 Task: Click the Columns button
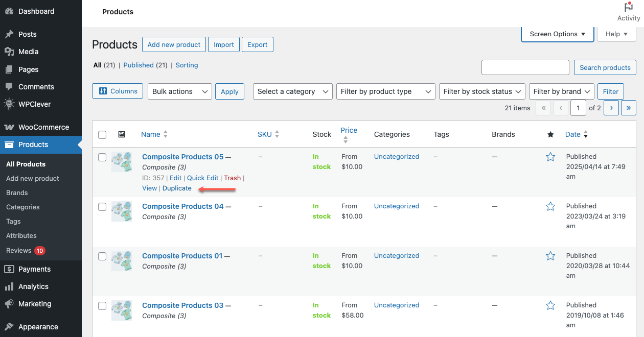coord(118,91)
